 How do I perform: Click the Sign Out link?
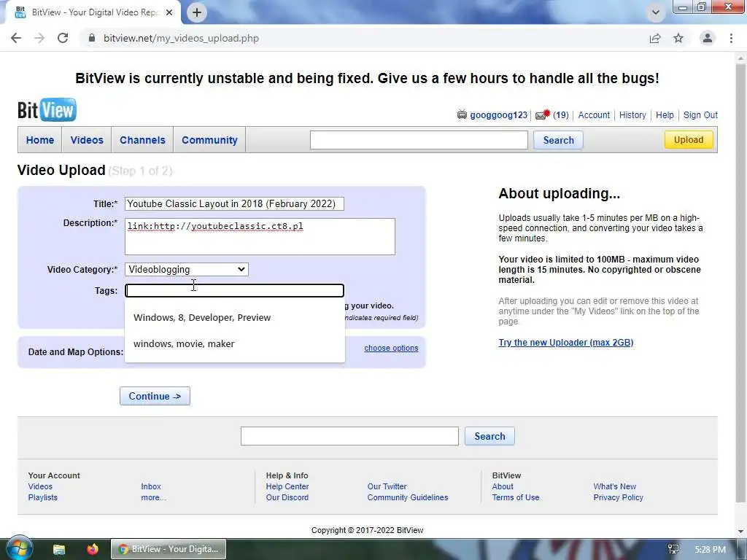pos(700,114)
